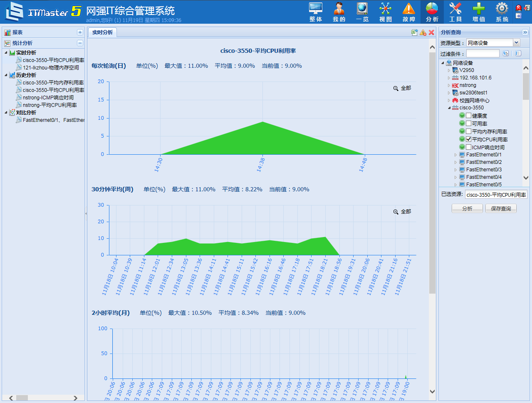
Task: Expand the 报表 panel
Action: pyautogui.click(x=80, y=32)
